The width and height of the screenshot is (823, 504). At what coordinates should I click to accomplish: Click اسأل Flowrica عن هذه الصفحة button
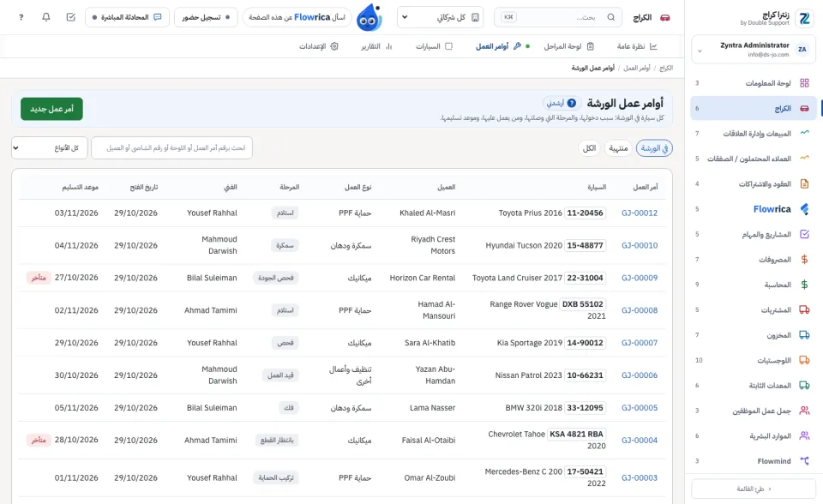[x=297, y=17]
